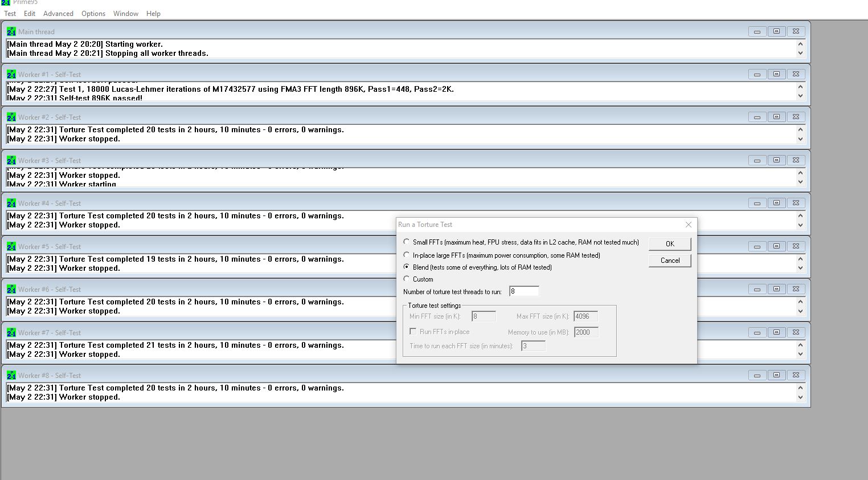Viewport: 868px width, 480px height.
Task: Select the Blend torture test option
Action: point(406,267)
